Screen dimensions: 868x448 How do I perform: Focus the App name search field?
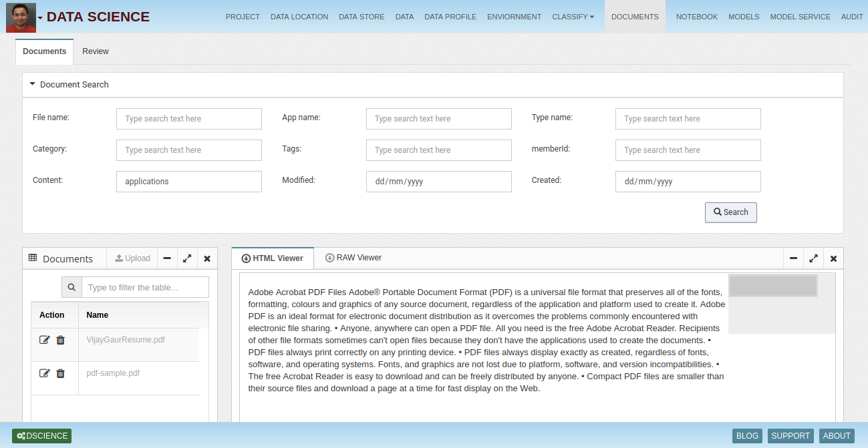pyautogui.click(x=439, y=119)
